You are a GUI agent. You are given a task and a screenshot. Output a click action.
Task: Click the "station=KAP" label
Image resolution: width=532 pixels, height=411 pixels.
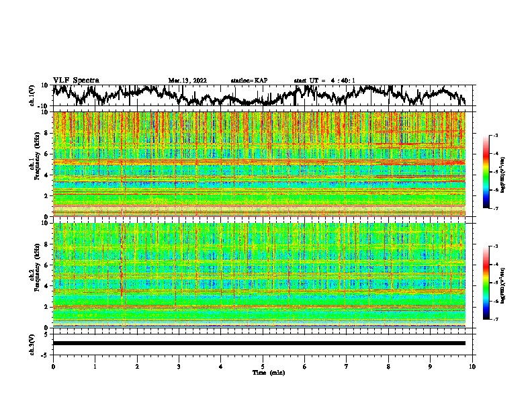pyautogui.click(x=249, y=81)
